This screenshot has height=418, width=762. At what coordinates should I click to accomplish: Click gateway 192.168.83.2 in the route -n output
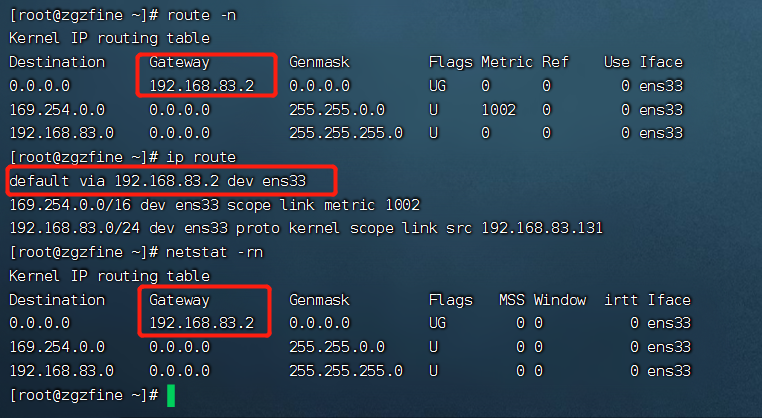[x=201, y=86]
